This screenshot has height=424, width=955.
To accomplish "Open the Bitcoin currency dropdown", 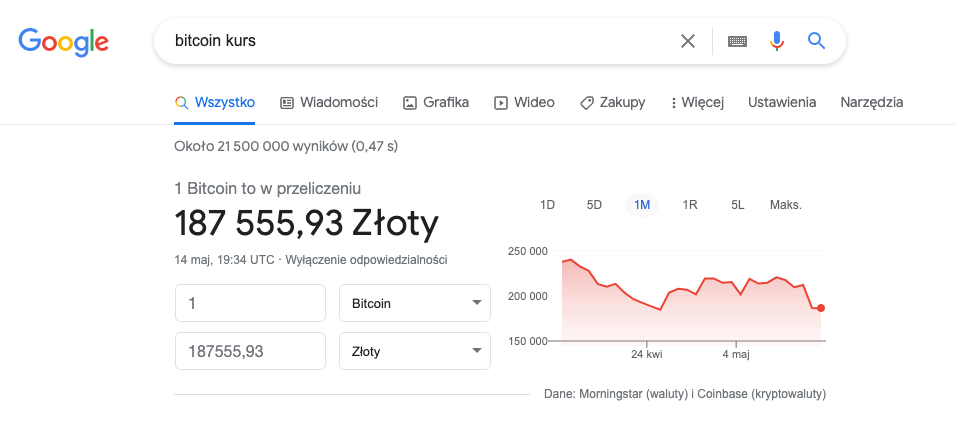I will (x=415, y=303).
